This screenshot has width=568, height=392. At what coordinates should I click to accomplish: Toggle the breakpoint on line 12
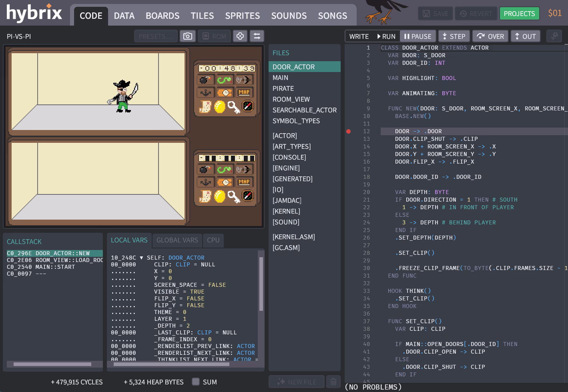click(x=348, y=131)
